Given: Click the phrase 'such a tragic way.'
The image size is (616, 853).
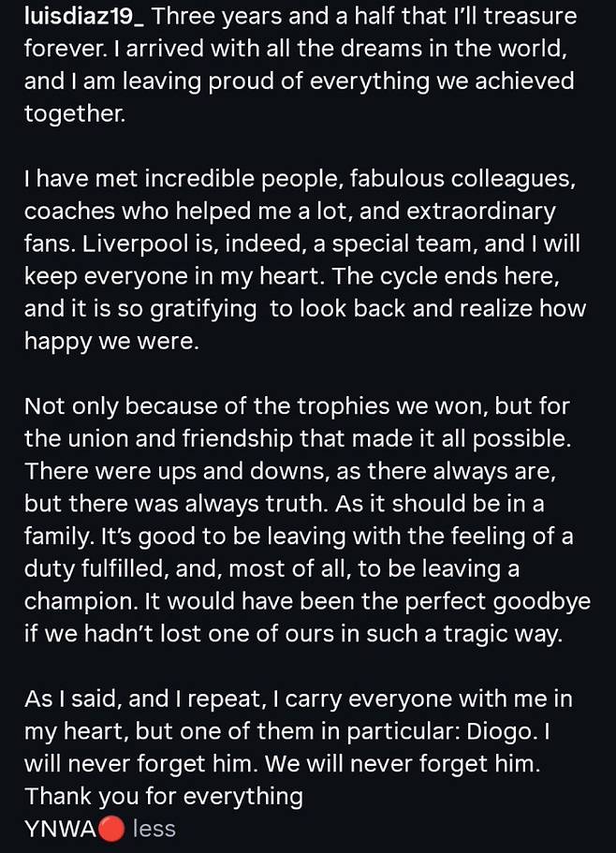Looking at the screenshot, I should (x=464, y=634).
